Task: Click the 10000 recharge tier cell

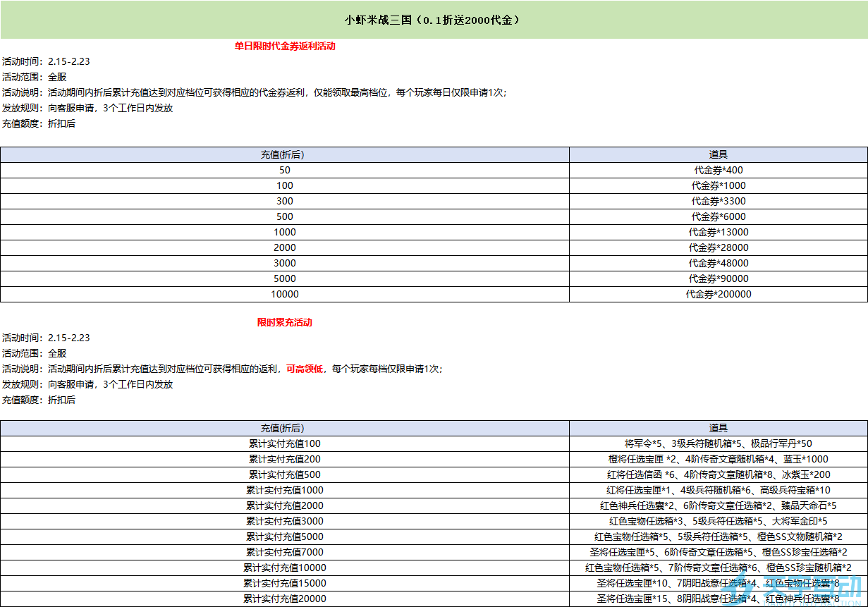Action: point(284,294)
